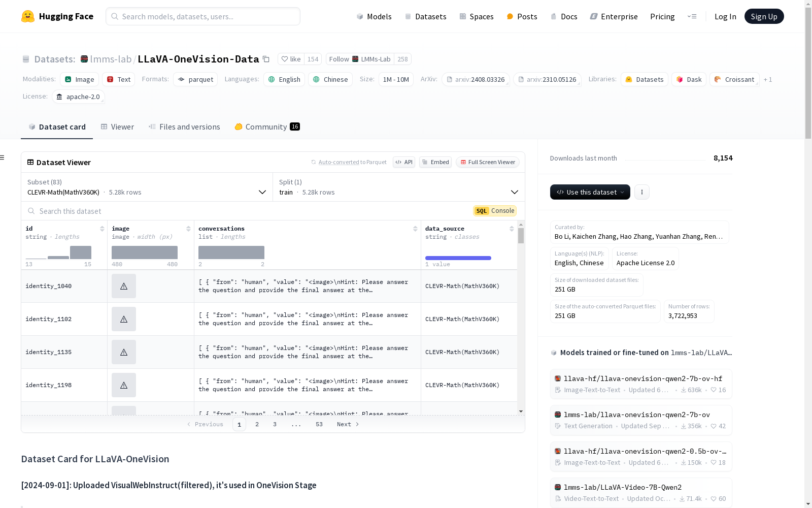Image resolution: width=812 pixels, height=508 pixels.
Task: Expand the Split train dropdown
Action: (399, 187)
